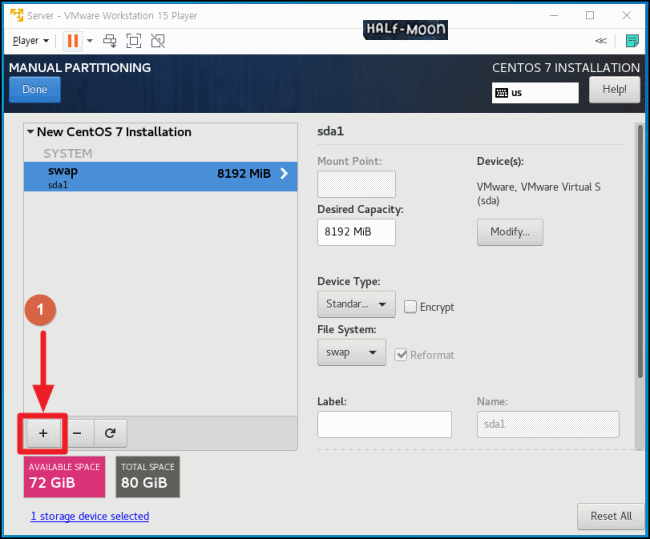The image size is (650, 539).
Task: Add a new mount point with plus button
Action: [x=43, y=433]
